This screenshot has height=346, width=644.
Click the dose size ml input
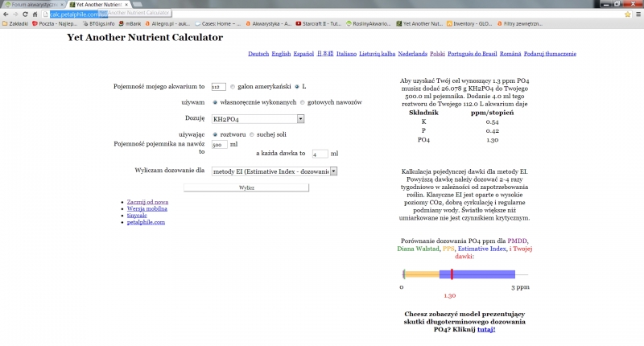pos(320,154)
